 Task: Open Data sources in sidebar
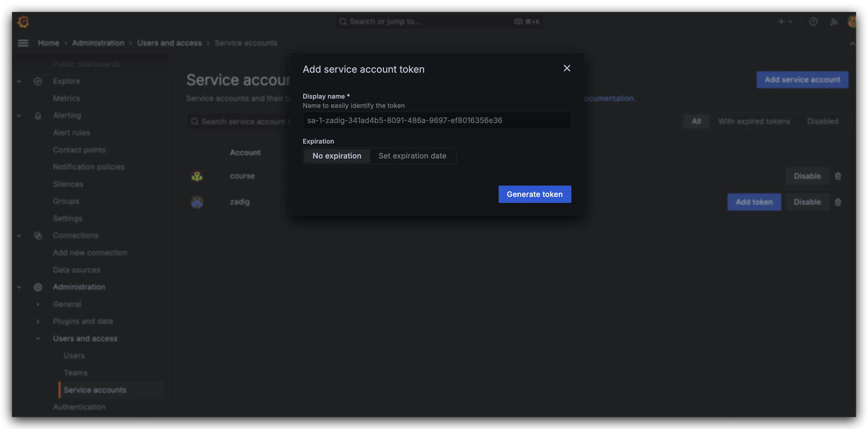[77, 269]
